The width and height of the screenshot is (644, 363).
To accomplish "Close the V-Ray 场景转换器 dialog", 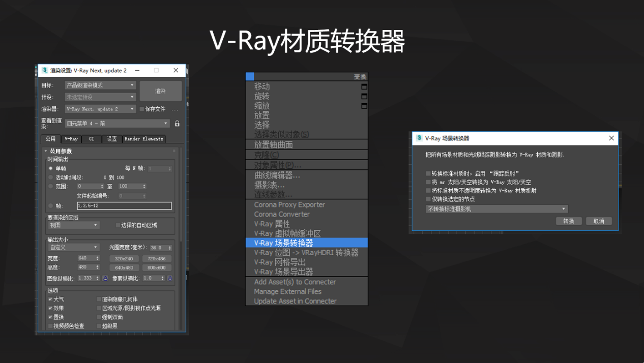I will tap(611, 138).
